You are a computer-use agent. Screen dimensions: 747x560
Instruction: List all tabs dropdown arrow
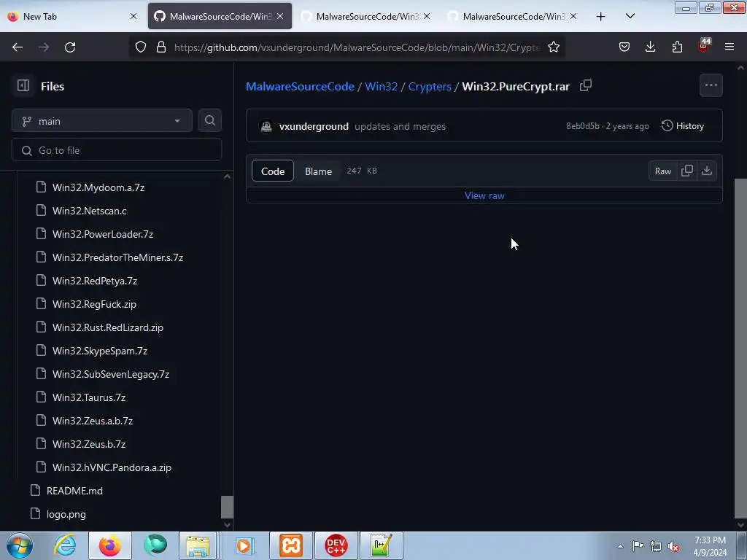630,16
